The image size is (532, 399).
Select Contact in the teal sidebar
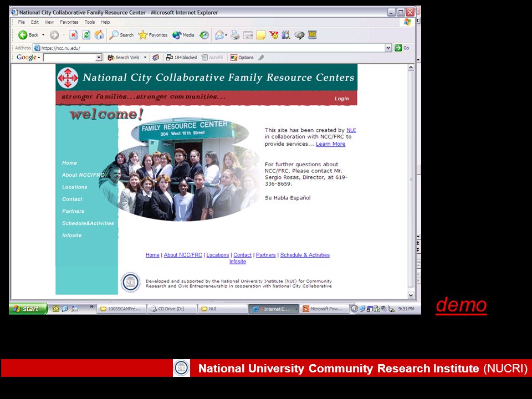[x=72, y=199]
